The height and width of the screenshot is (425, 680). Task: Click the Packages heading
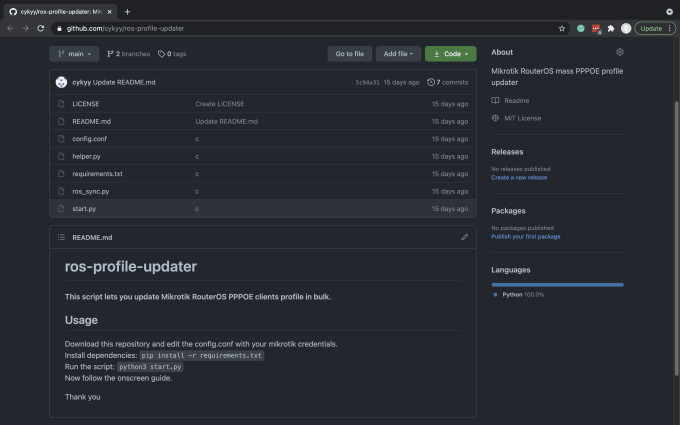pos(508,211)
